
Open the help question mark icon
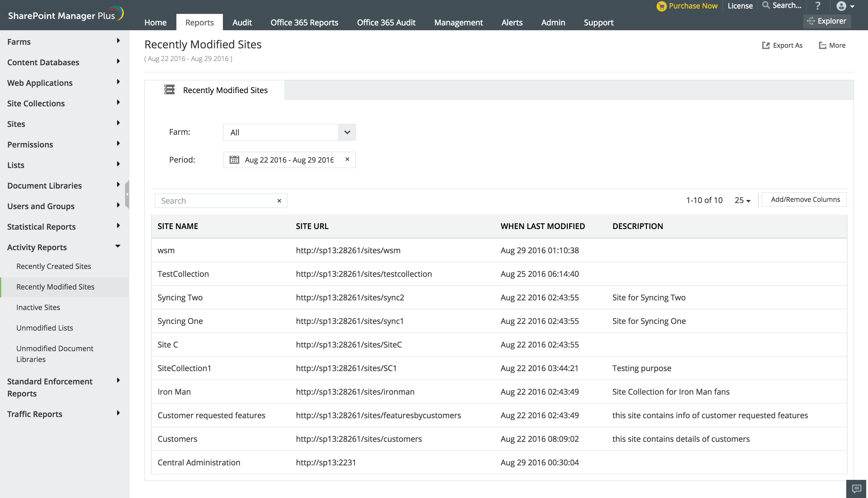coord(818,6)
